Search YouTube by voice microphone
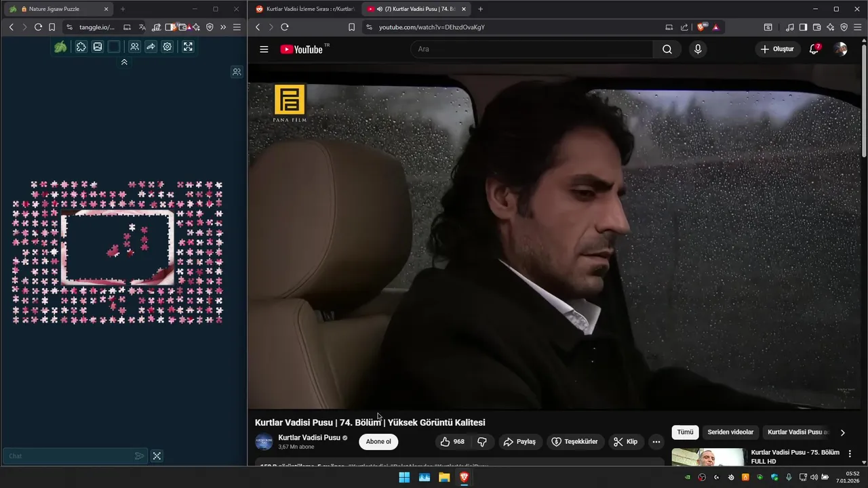 click(697, 49)
